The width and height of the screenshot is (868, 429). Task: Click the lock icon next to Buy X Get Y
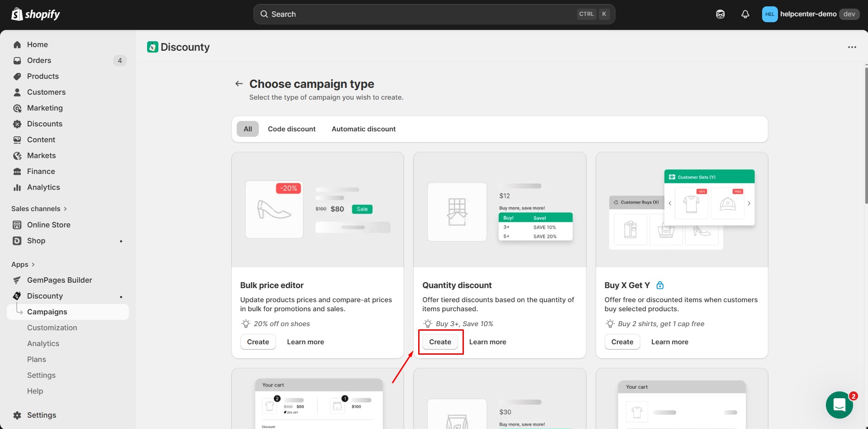click(660, 285)
